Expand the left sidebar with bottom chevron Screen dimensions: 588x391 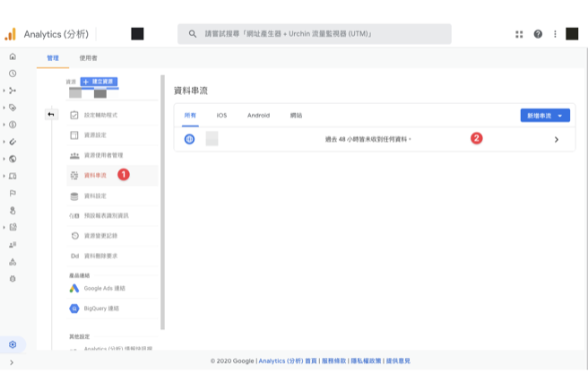pyautogui.click(x=12, y=362)
